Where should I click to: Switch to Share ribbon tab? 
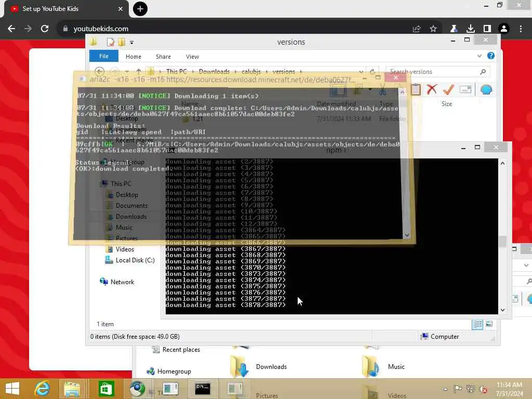pyautogui.click(x=163, y=57)
